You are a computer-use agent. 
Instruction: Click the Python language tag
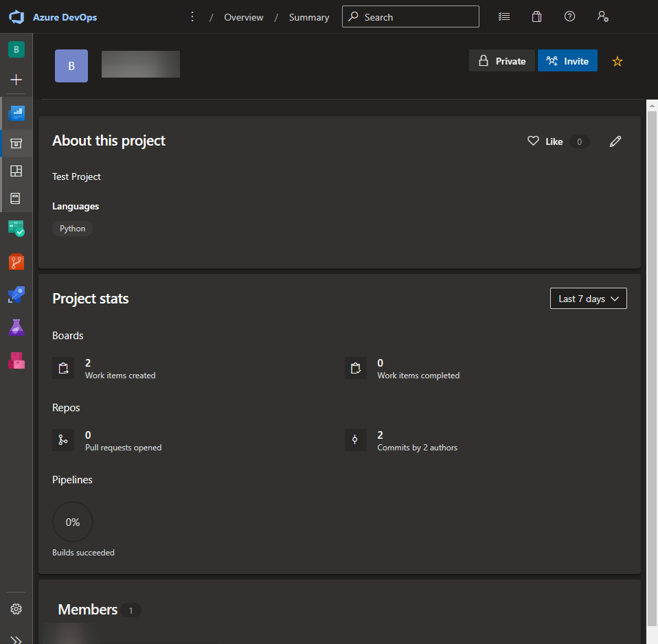[x=72, y=229]
